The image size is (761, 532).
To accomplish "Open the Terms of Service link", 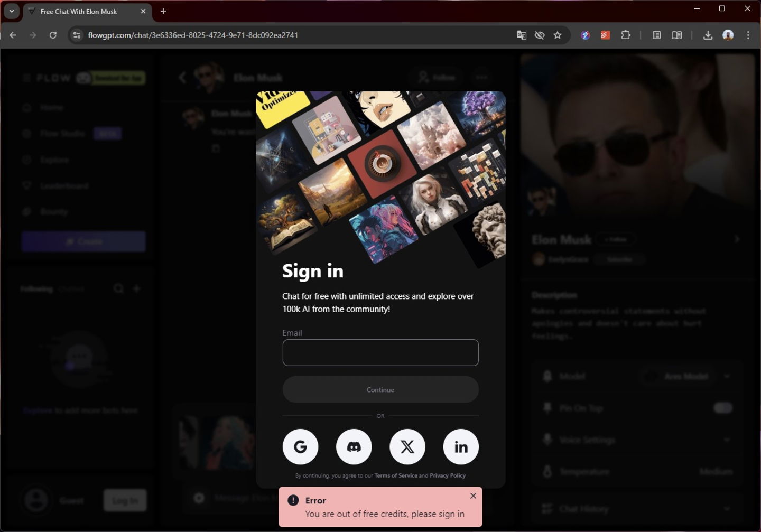I will pos(396,475).
